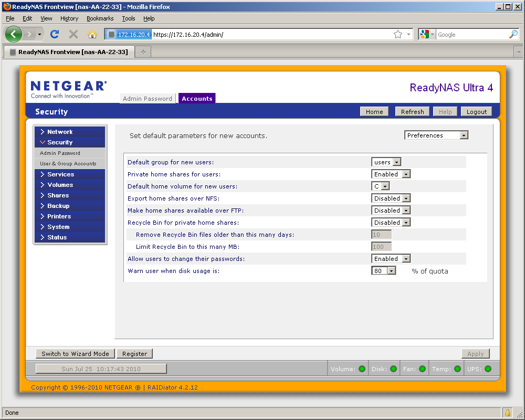Click the Volume status green indicator
This screenshot has height=420, width=525.
coord(362,369)
